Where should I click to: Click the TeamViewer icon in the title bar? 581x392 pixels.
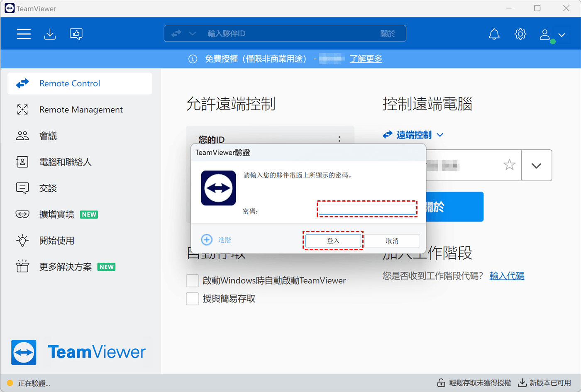[10, 8]
